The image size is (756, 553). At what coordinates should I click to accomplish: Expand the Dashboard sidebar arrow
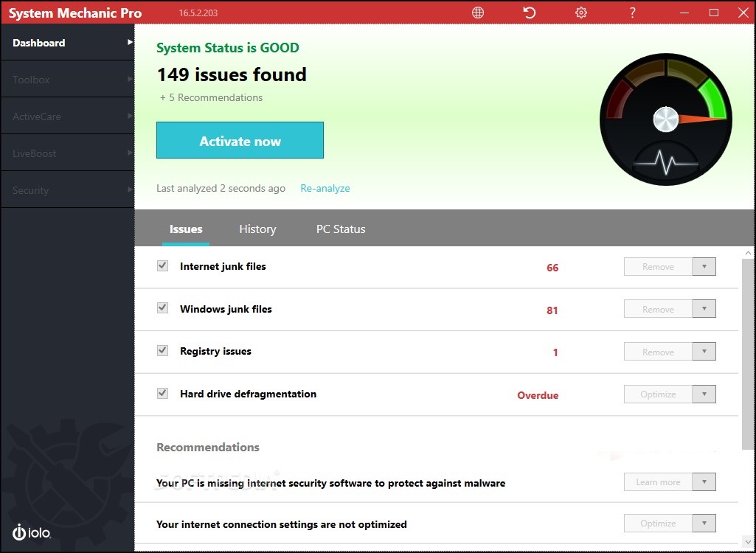(x=129, y=43)
